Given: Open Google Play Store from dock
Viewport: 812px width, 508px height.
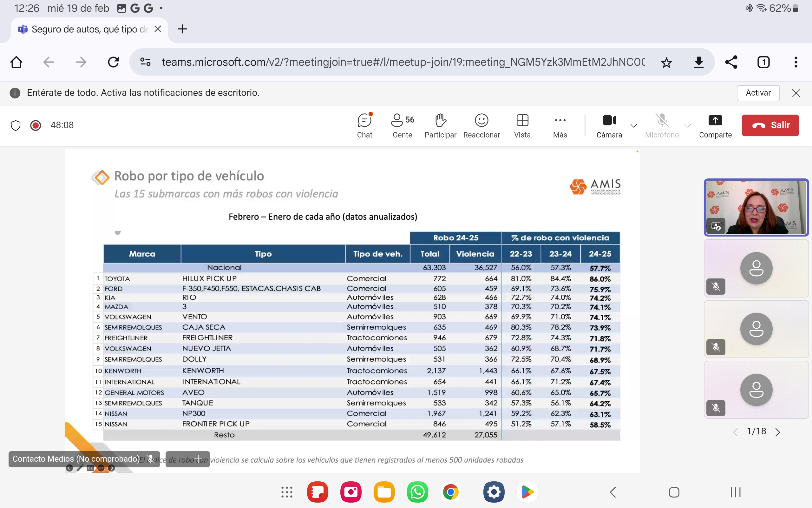Looking at the screenshot, I should pos(527,492).
